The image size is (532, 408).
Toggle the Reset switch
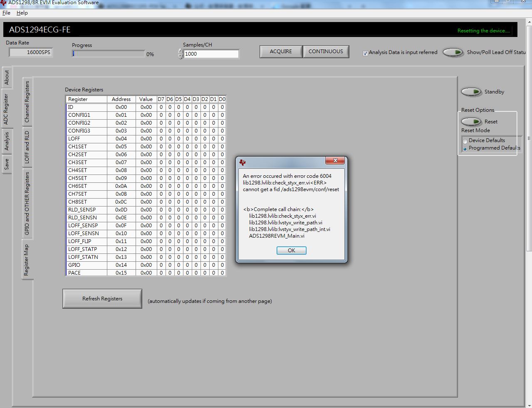471,122
